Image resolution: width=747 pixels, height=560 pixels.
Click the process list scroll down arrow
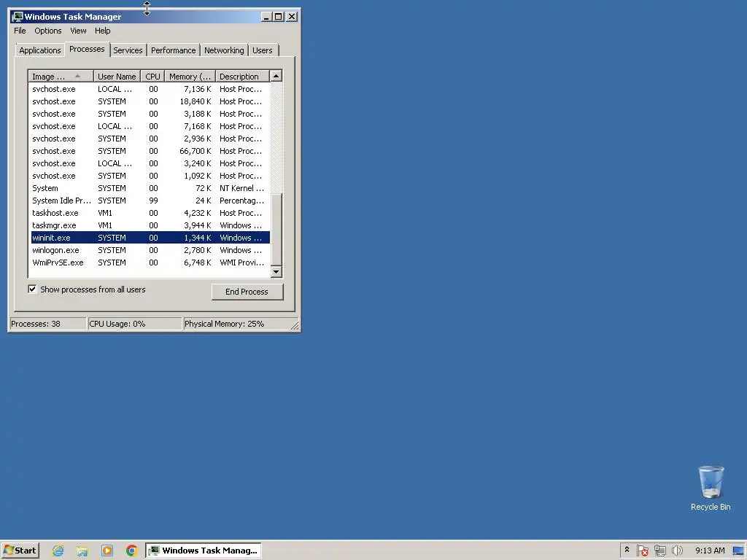[x=276, y=272]
